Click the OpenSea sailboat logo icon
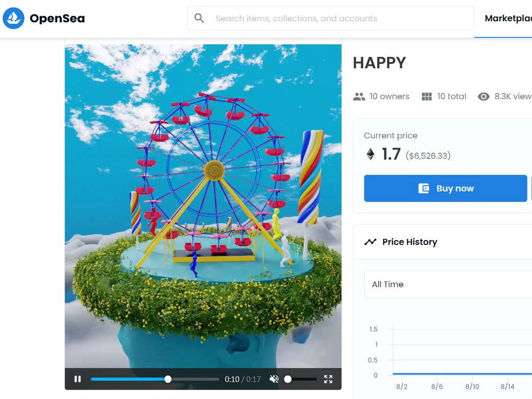 click(14, 18)
